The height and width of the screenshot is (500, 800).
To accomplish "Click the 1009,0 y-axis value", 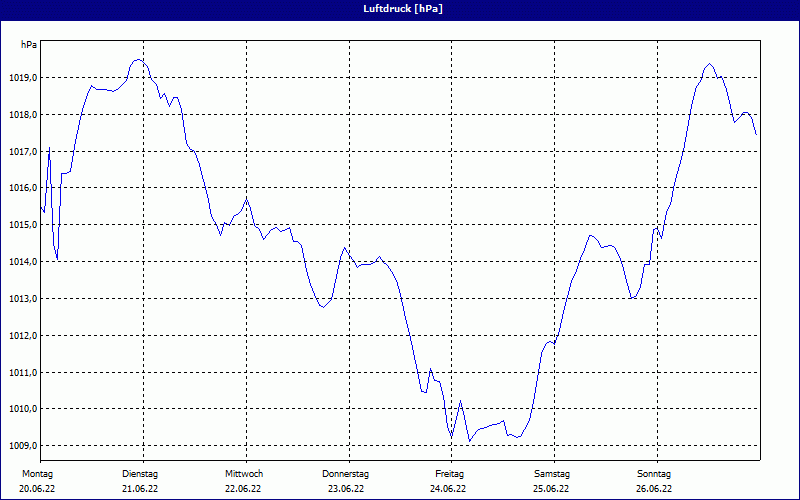I will click(21, 446).
